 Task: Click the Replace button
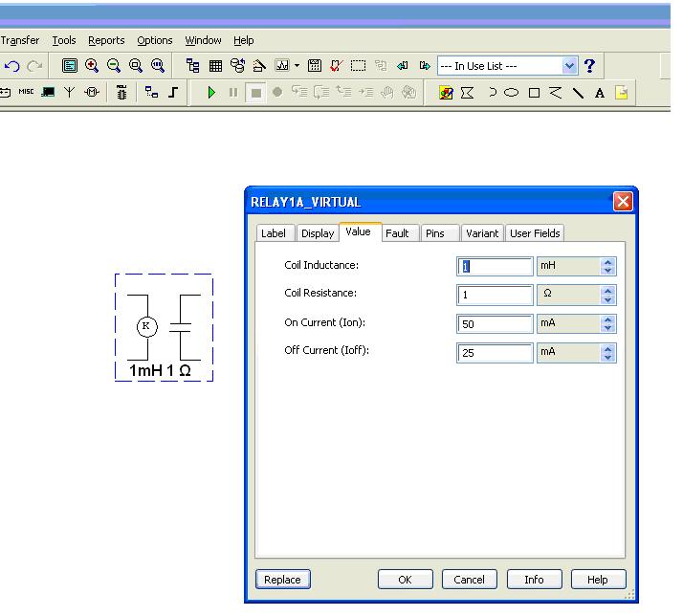click(x=283, y=580)
